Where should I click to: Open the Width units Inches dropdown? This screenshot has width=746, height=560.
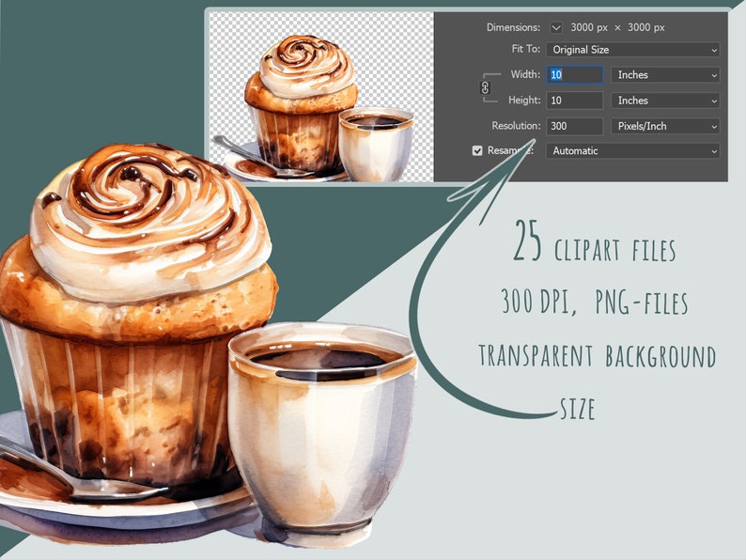click(x=665, y=75)
